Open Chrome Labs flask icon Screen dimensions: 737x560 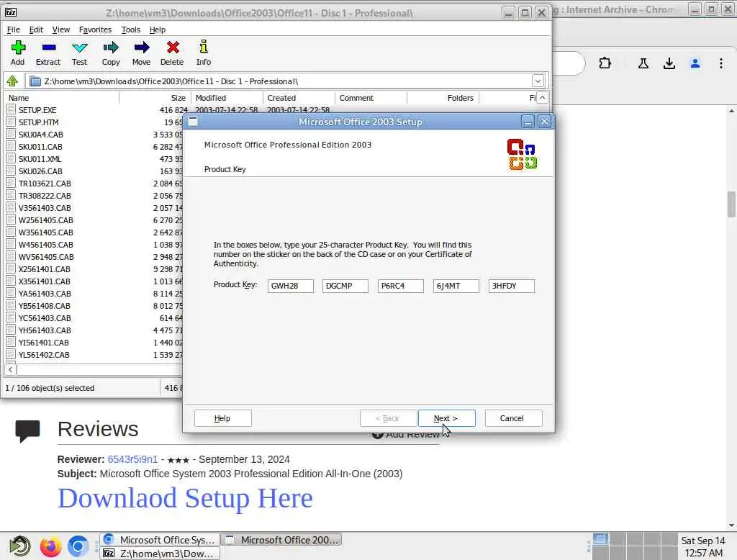[643, 63]
